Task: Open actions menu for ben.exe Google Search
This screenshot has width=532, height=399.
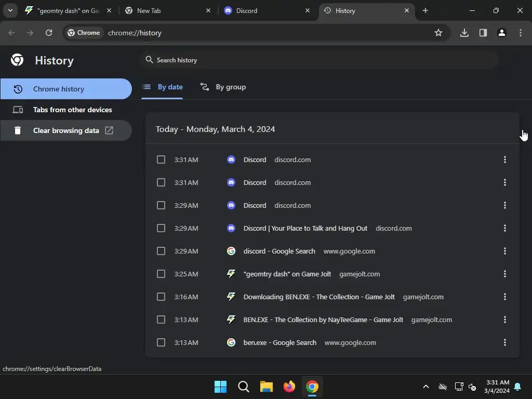Action: click(505, 342)
